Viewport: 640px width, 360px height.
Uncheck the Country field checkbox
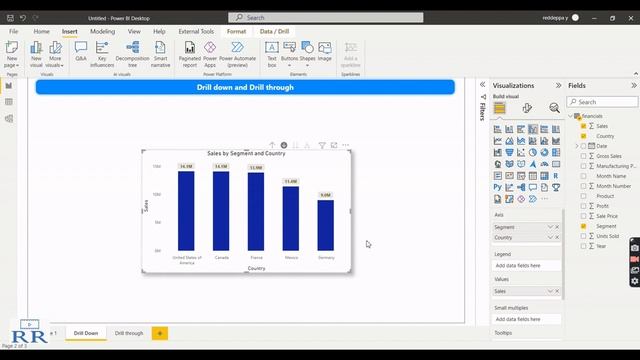click(x=583, y=136)
